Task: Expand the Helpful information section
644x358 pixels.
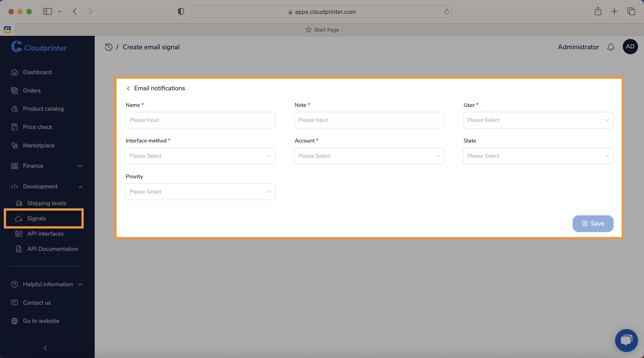Action: [47, 284]
